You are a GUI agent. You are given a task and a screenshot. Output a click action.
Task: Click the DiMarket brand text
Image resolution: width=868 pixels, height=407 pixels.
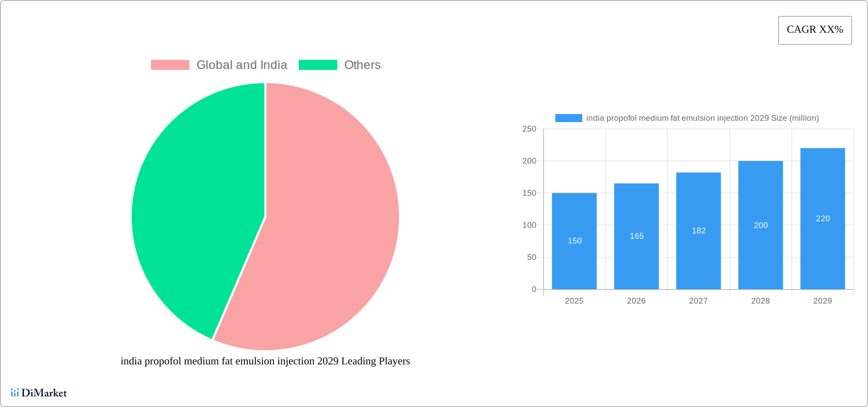(44, 393)
